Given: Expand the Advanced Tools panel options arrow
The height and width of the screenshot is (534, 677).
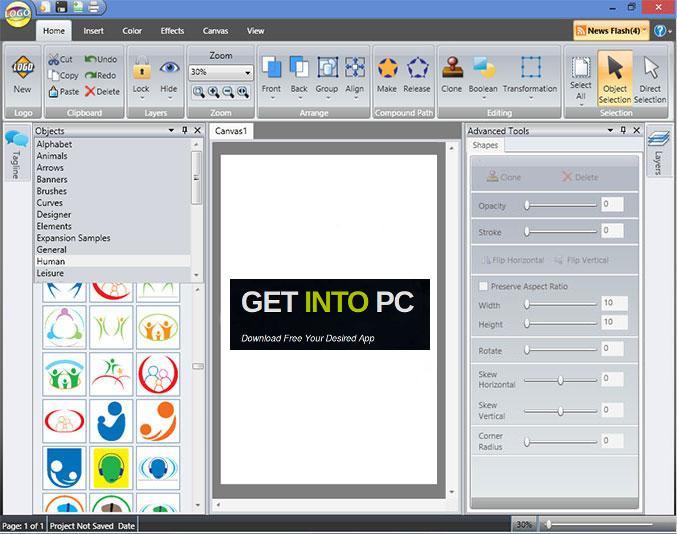Looking at the screenshot, I should 610,130.
